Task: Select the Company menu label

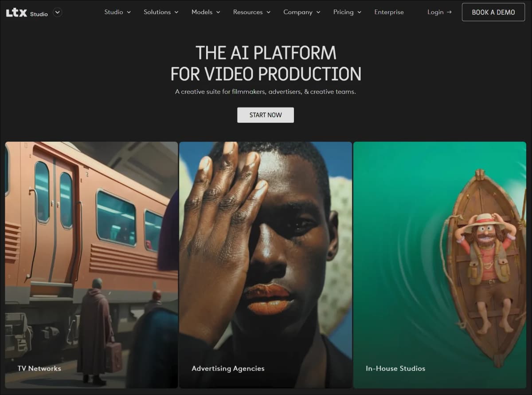Action: [x=298, y=12]
